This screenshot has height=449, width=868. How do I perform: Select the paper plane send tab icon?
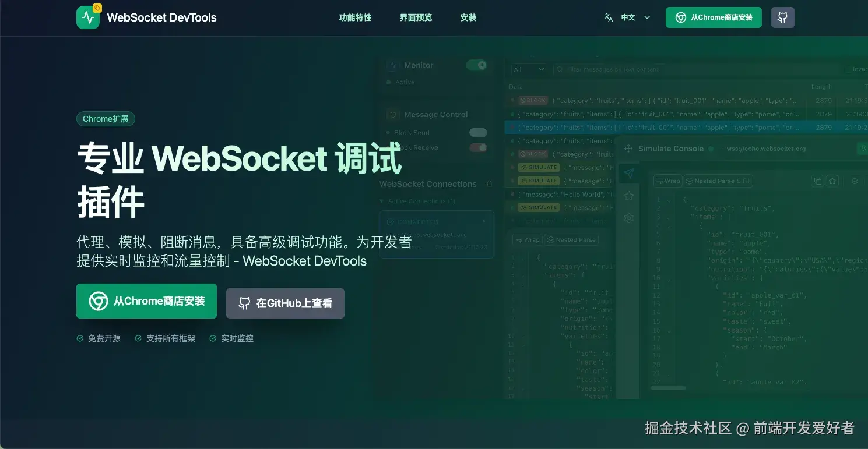pyautogui.click(x=628, y=173)
